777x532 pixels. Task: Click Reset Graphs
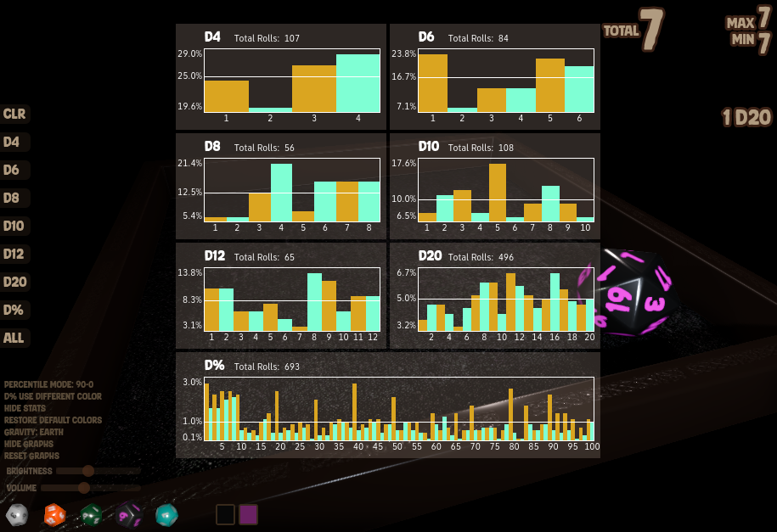coord(31,456)
